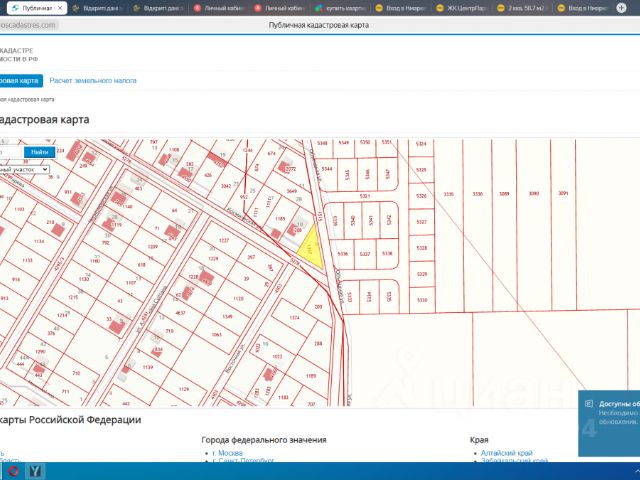Click parcel 3335 on the map
Image resolution: width=640 pixels, height=480 pixels.
click(449, 194)
